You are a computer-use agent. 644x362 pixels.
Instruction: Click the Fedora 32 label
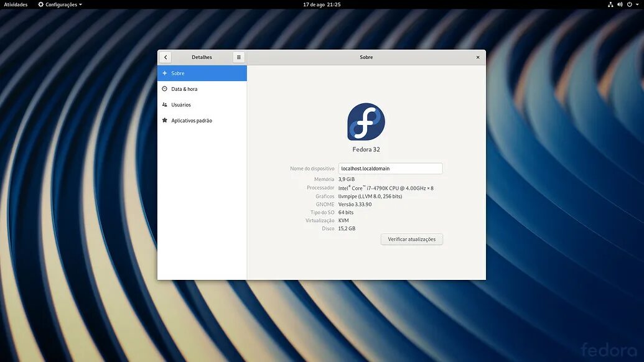[x=366, y=149]
